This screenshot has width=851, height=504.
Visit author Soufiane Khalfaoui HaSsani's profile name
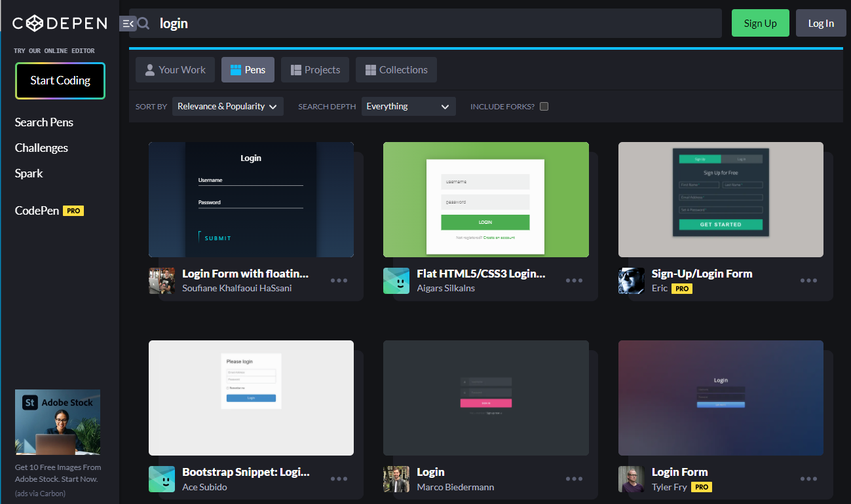click(237, 288)
